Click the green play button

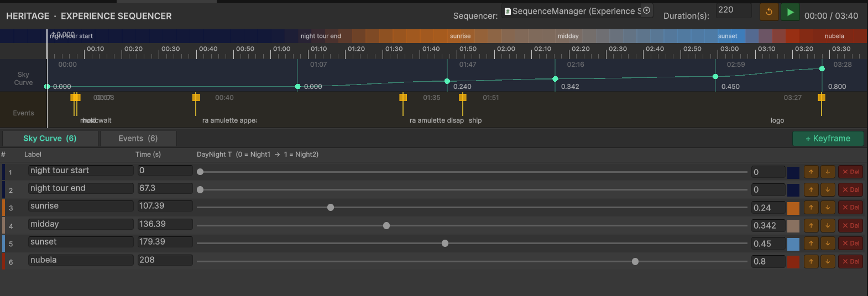coord(790,12)
